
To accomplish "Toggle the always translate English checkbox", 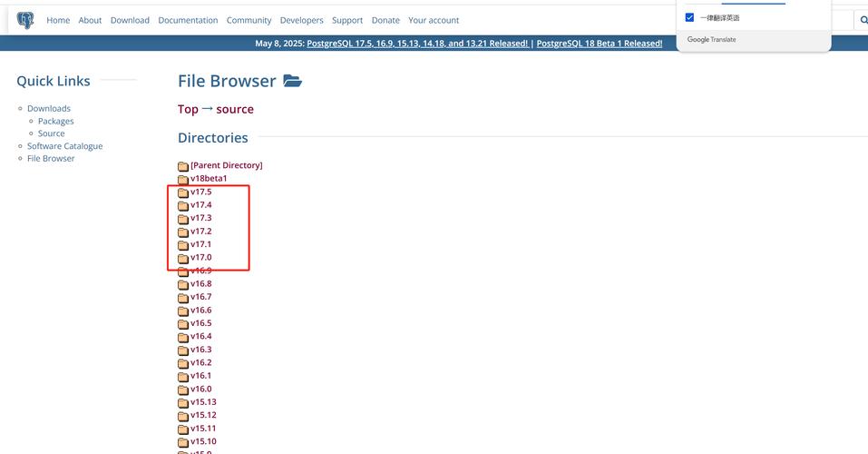I will coord(690,18).
